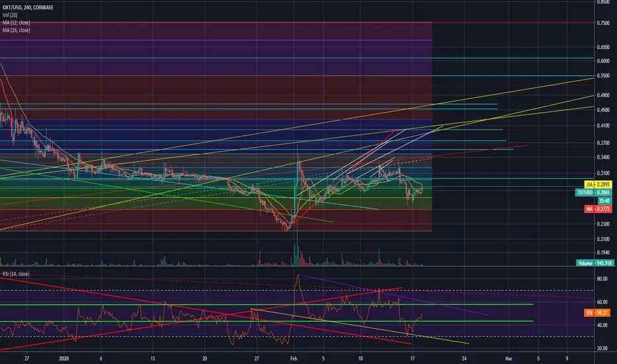Click 0.4500 on the price axis
The height and width of the screenshot is (364, 617).
click(x=603, y=110)
